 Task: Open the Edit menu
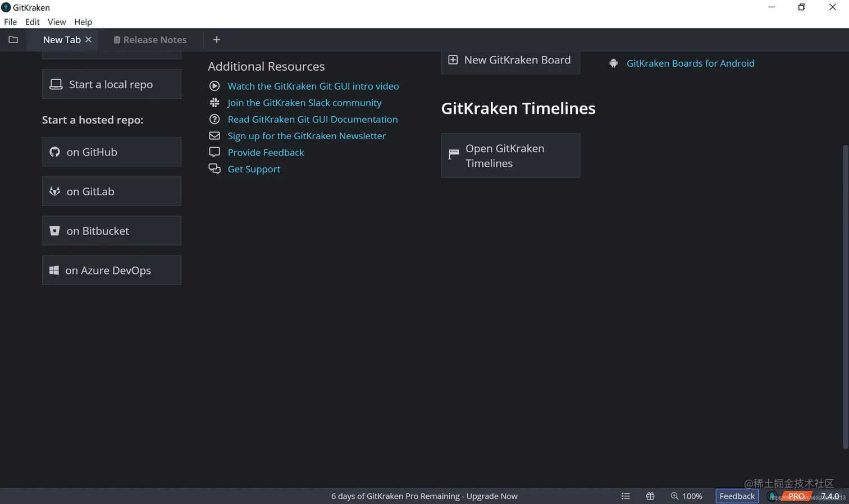coord(33,22)
